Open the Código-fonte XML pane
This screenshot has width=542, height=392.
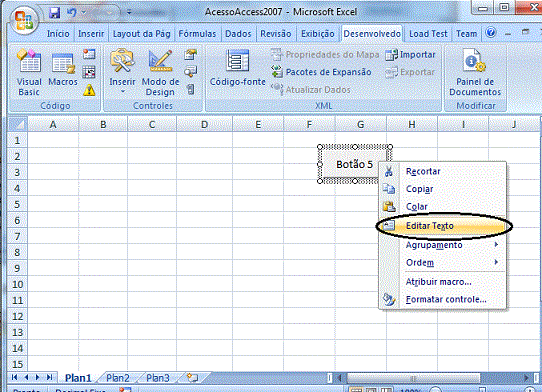click(x=237, y=68)
